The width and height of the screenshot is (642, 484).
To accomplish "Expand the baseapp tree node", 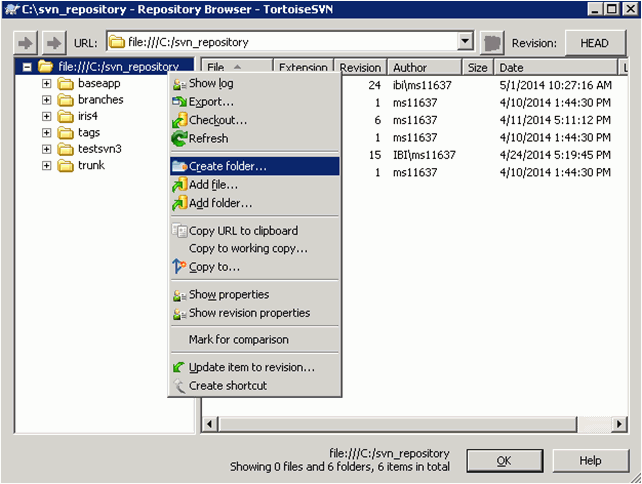I will click(47, 84).
